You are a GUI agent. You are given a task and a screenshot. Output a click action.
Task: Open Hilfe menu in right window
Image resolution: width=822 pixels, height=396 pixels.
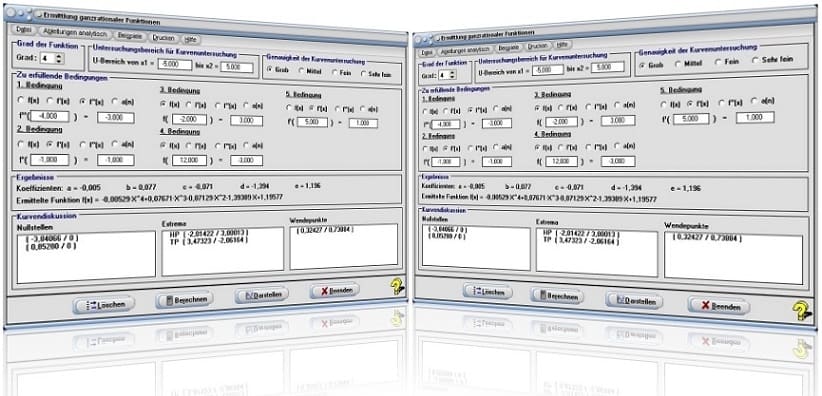pos(563,44)
